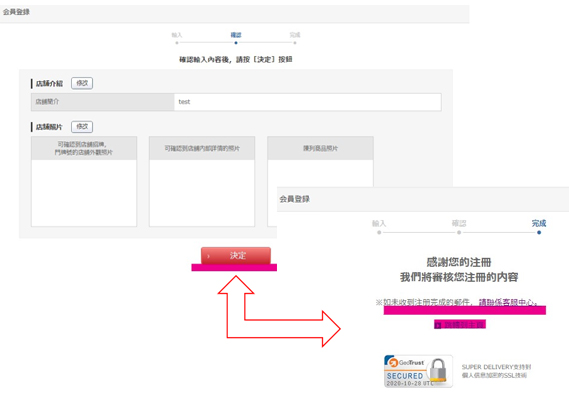Click the small arrow icon on 決定 button
This screenshot has width=569, height=420.
click(x=208, y=256)
